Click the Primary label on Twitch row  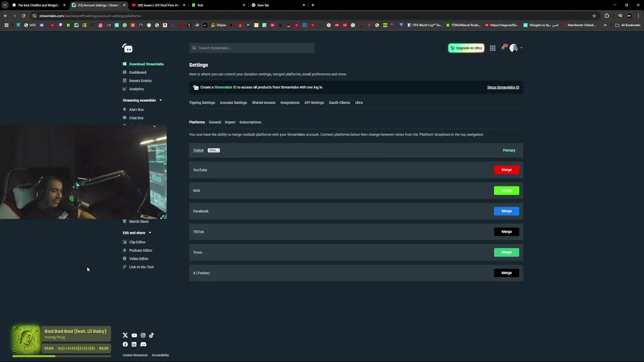tap(509, 150)
